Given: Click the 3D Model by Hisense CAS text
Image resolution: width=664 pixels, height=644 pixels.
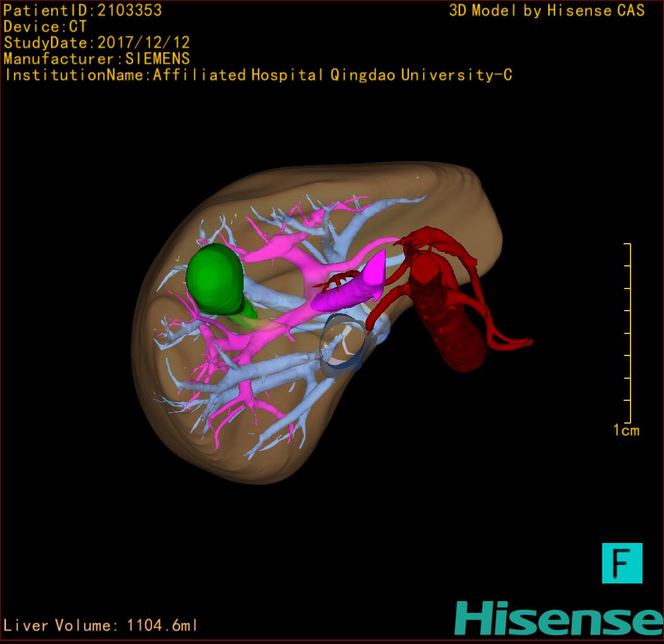Looking at the screenshot, I should pyautogui.click(x=547, y=11).
